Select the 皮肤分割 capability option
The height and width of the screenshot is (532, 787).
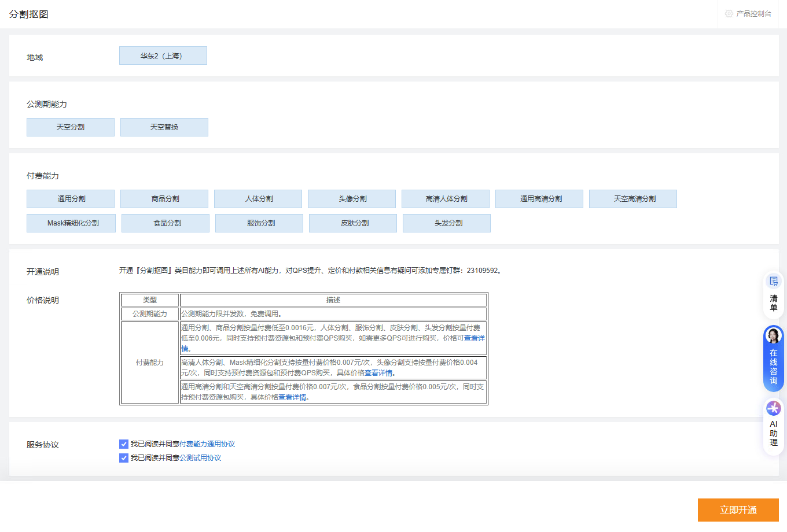pos(352,223)
